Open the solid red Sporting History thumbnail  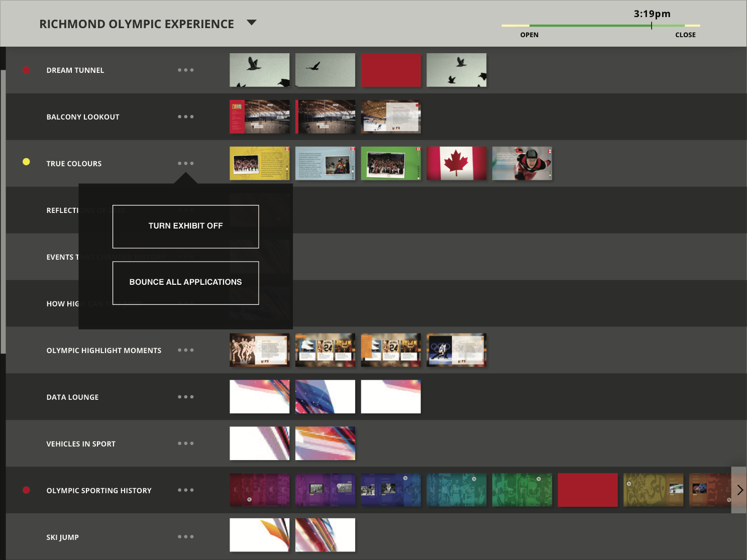tap(588, 490)
